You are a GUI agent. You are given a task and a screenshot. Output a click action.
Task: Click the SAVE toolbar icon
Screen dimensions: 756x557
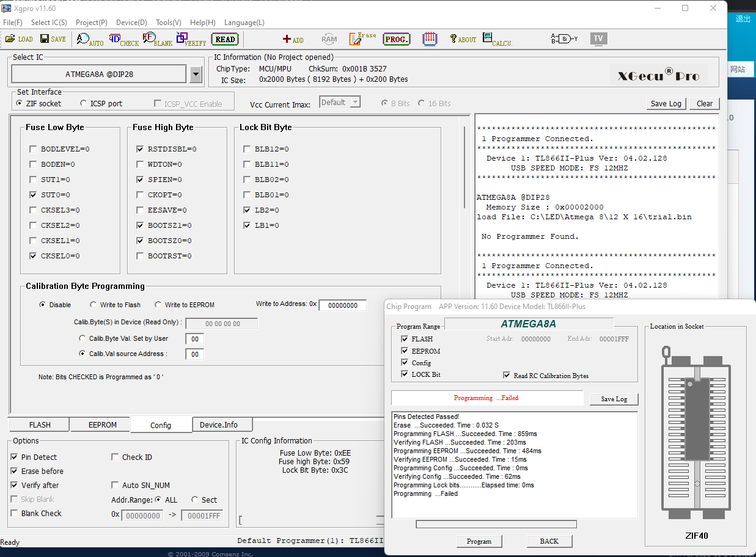(53, 39)
